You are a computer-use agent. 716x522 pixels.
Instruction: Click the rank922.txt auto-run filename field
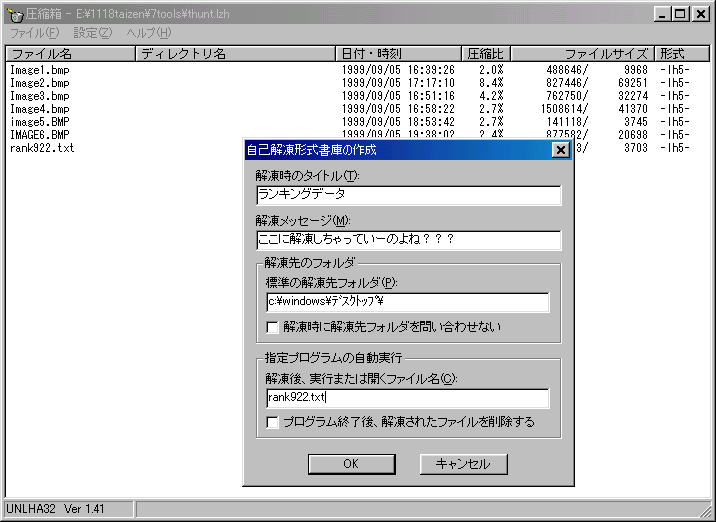coord(408,398)
